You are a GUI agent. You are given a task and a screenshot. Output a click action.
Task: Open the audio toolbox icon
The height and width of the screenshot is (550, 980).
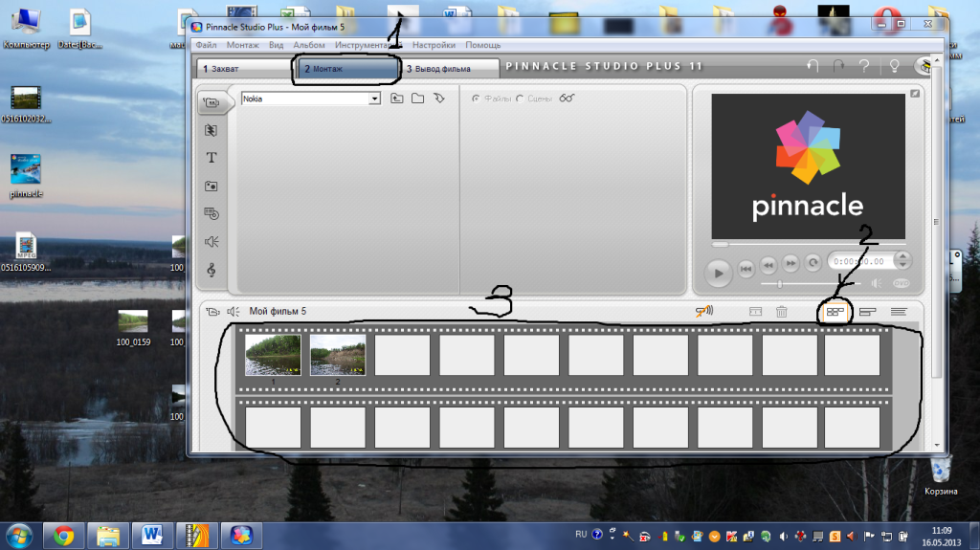pyautogui.click(x=234, y=311)
